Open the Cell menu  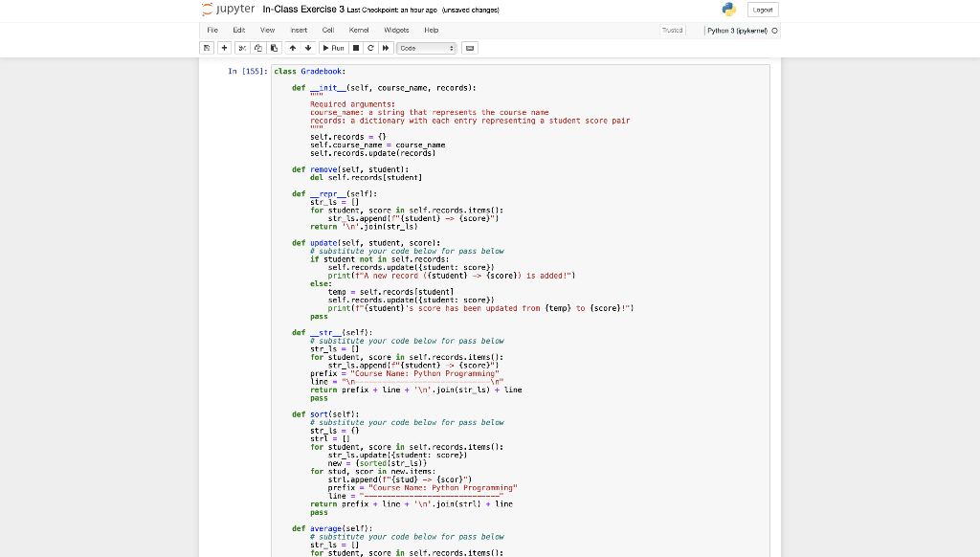pos(326,30)
